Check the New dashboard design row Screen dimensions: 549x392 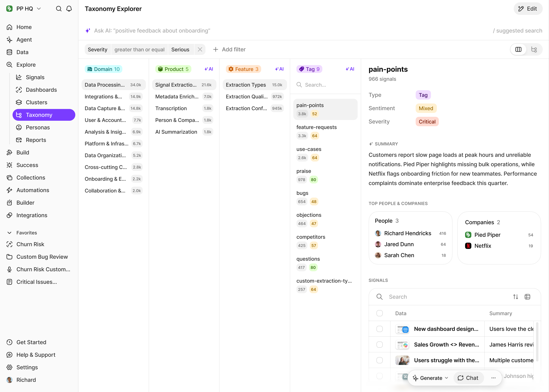(x=379, y=329)
